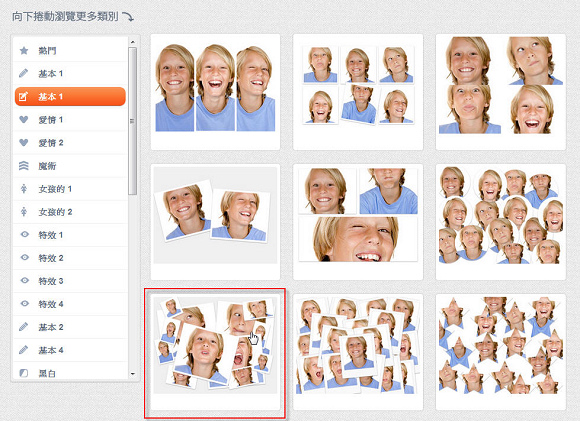Click the category list scrollbar down arrow
This screenshot has width=580, height=421.
click(x=133, y=374)
